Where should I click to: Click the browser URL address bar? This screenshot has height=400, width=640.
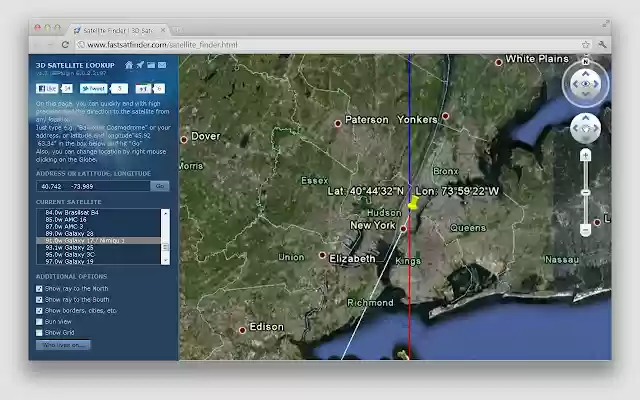[334, 44]
